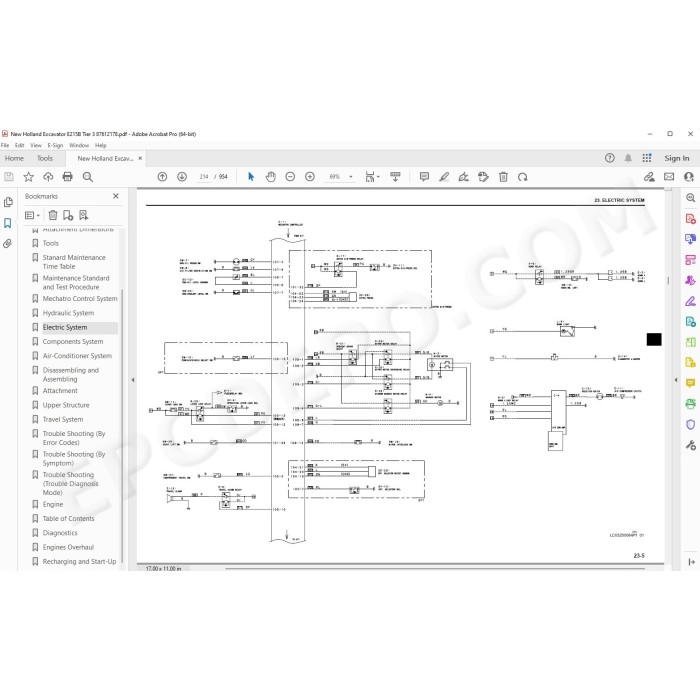
Task: Open Help question mark icon
Action: point(610,158)
